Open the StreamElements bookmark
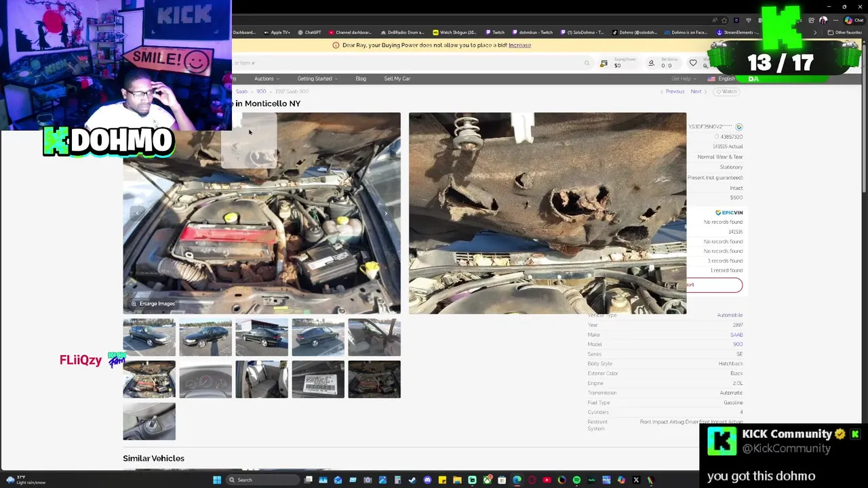The height and width of the screenshot is (488, 868). 738,33
